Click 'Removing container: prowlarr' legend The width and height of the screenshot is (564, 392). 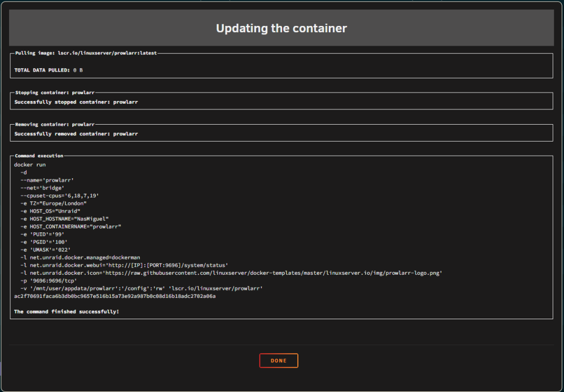click(x=55, y=124)
